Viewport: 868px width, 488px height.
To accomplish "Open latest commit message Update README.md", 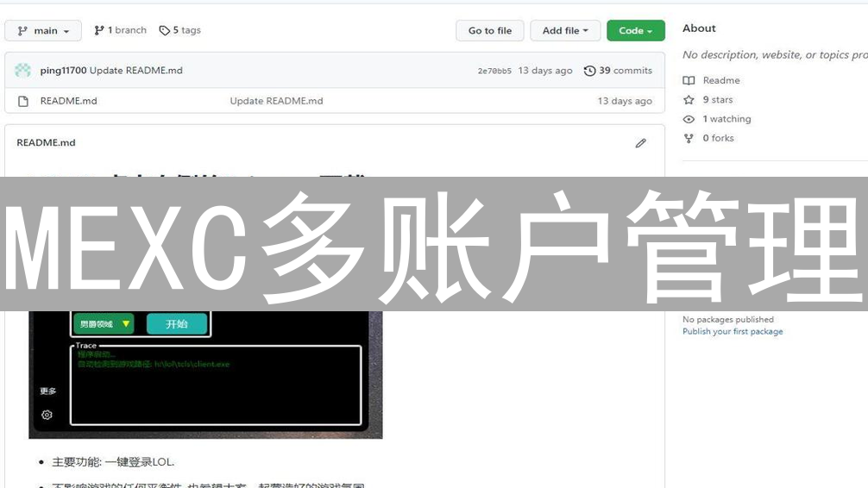I will point(136,70).
